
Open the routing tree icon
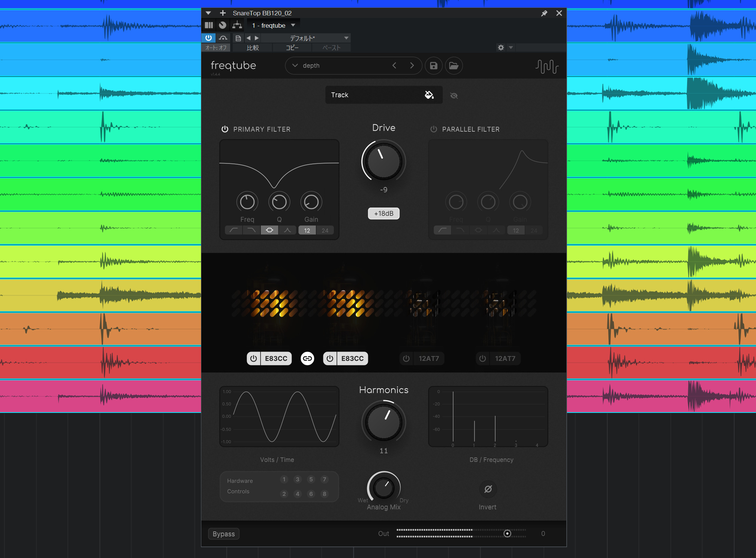[x=237, y=25]
